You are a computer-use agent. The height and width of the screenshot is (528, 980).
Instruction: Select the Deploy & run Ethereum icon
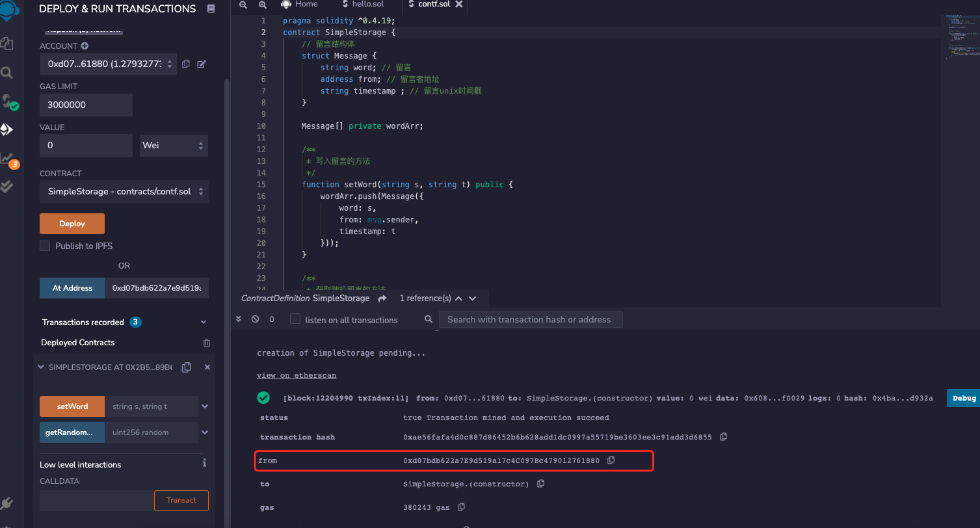click(x=7, y=129)
